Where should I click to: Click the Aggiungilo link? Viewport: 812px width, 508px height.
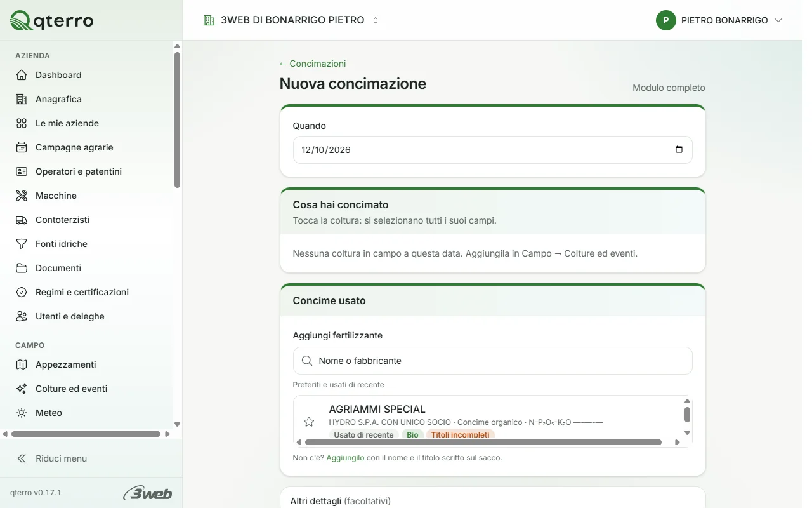pyautogui.click(x=345, y=458)
